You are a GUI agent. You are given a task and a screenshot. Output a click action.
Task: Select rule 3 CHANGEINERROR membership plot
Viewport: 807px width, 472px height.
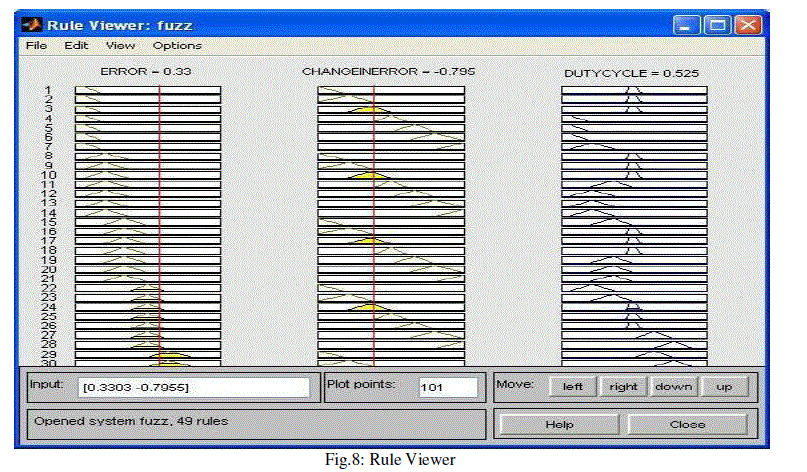tap(390, 109)
